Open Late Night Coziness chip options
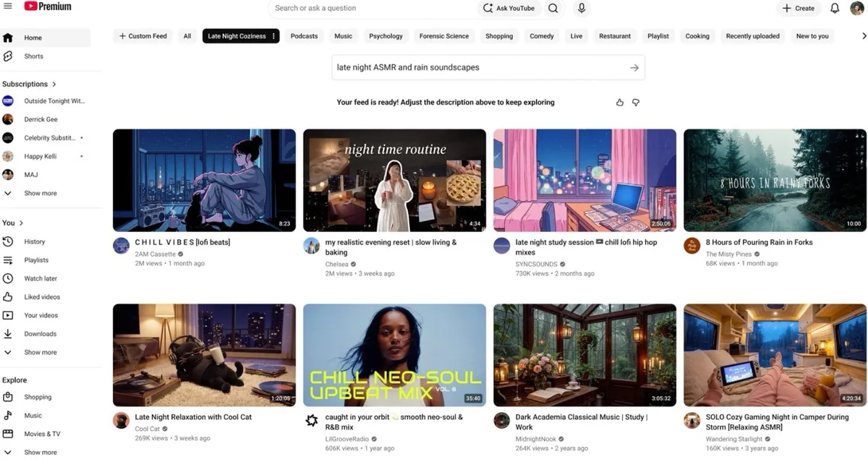868x462 pixels. [x=273, y=36]
